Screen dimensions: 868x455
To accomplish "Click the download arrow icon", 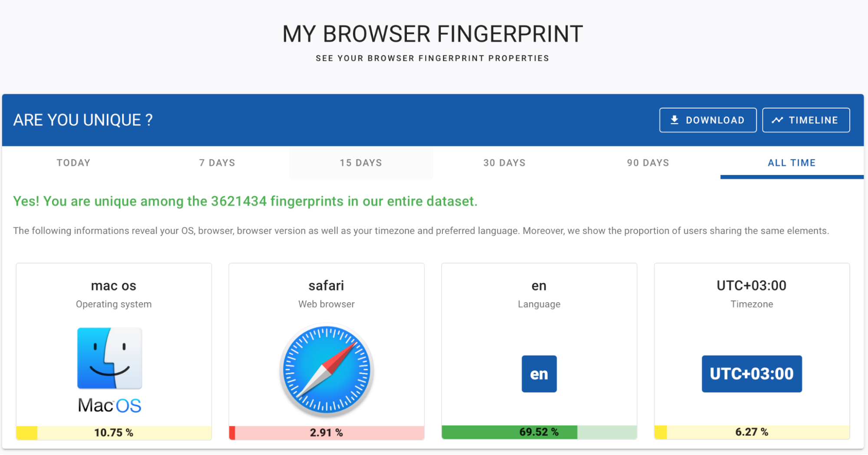I will coord(674,120).
